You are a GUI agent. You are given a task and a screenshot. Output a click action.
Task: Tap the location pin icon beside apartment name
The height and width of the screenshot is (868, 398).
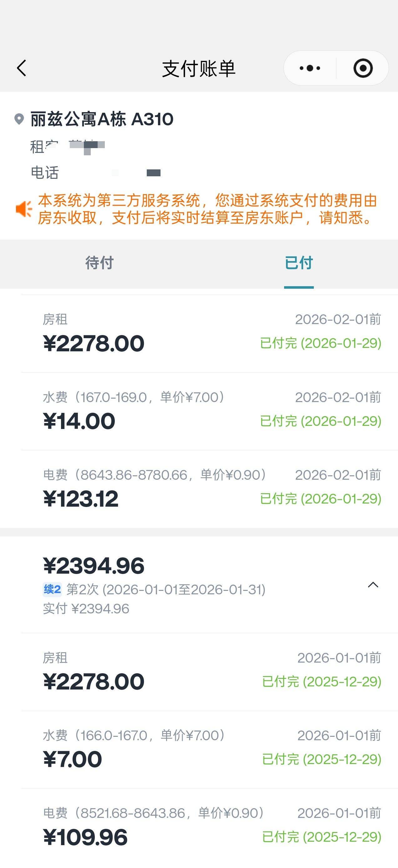point(19,119)
